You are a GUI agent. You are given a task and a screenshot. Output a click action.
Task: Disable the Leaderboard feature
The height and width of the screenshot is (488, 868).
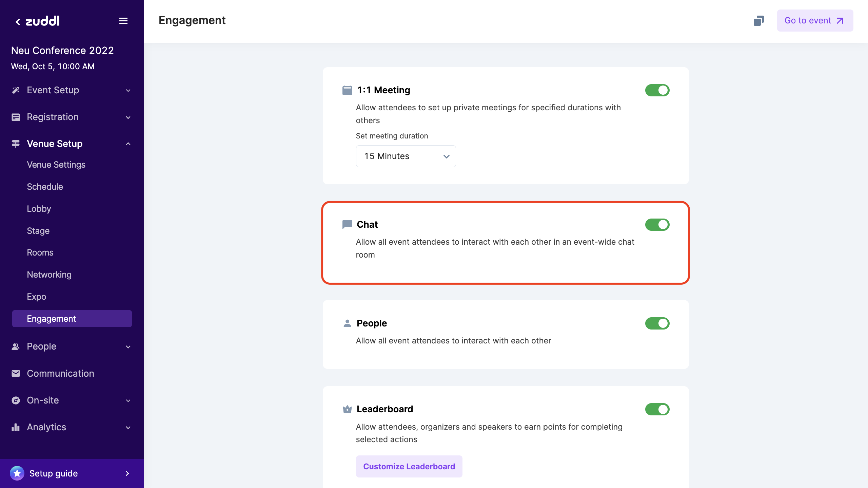(x=657, y=409)
